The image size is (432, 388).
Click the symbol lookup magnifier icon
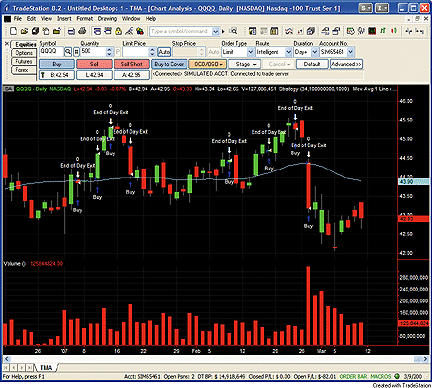point(68,52)
